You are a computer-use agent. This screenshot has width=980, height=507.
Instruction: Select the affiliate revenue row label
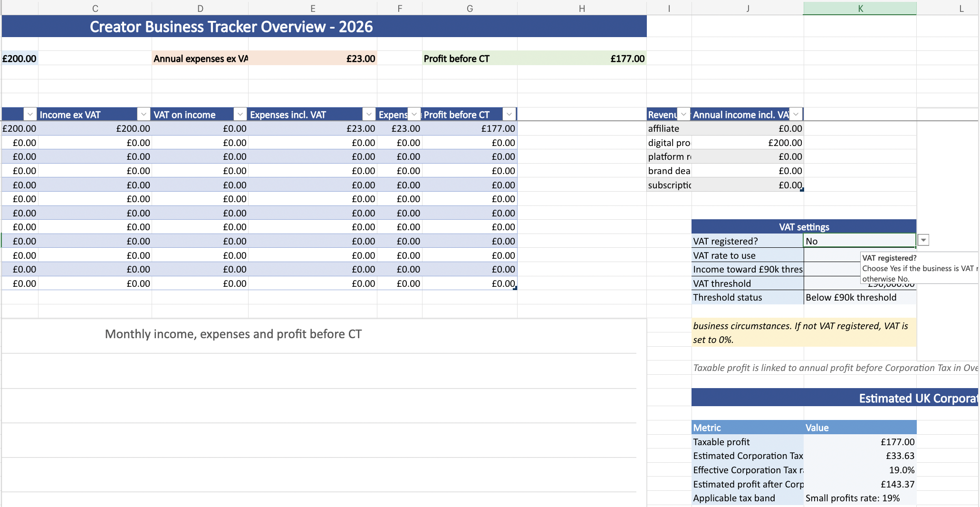(x=669, y=128)
